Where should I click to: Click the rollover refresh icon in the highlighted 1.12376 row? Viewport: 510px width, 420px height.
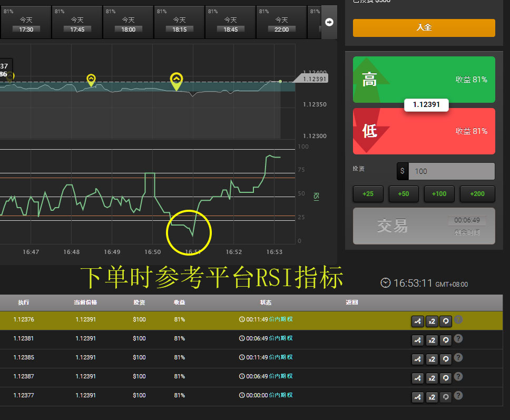pyautogui.click(x=446, y=321)
